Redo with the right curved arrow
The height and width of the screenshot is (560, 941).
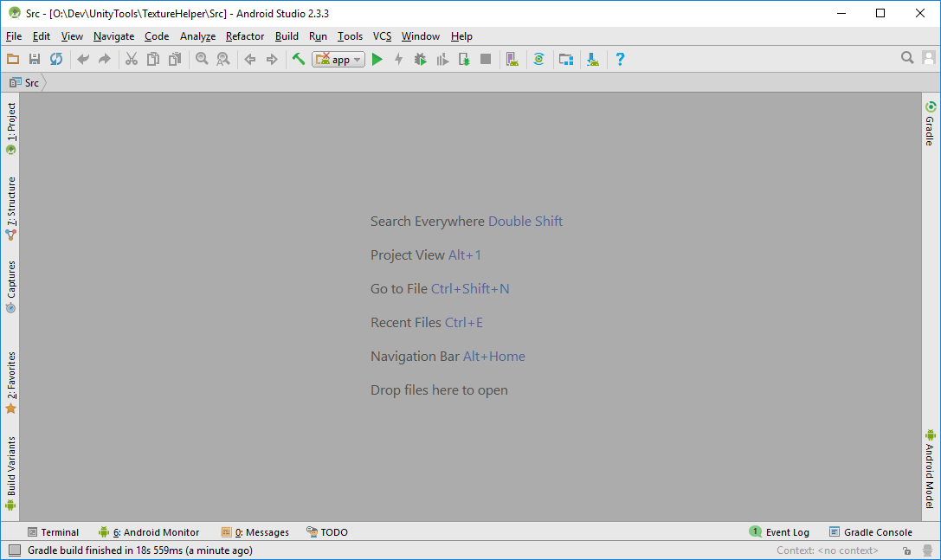click(105, 59)
